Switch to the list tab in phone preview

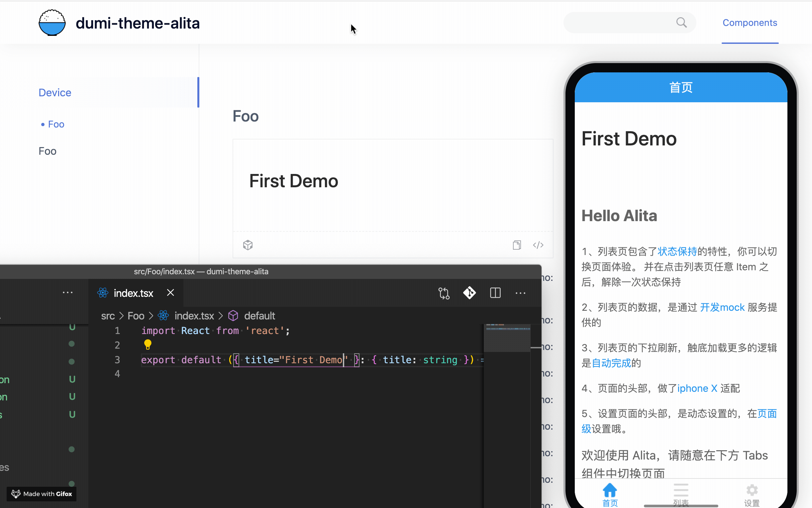681,490
